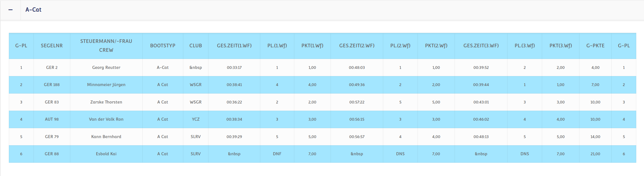Click the STEUERMANN/-FRAU CREW column header
Image resolution: width=644 pixels, height=176 pixels.
[x=106, y=46]
